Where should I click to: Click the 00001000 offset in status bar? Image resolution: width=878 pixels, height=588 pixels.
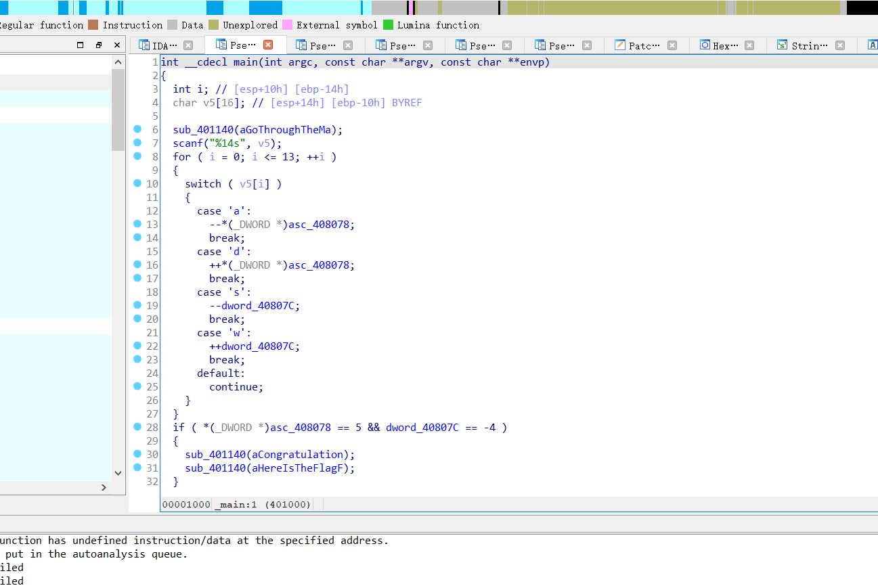pyautogui.click(x=186, y=504)
